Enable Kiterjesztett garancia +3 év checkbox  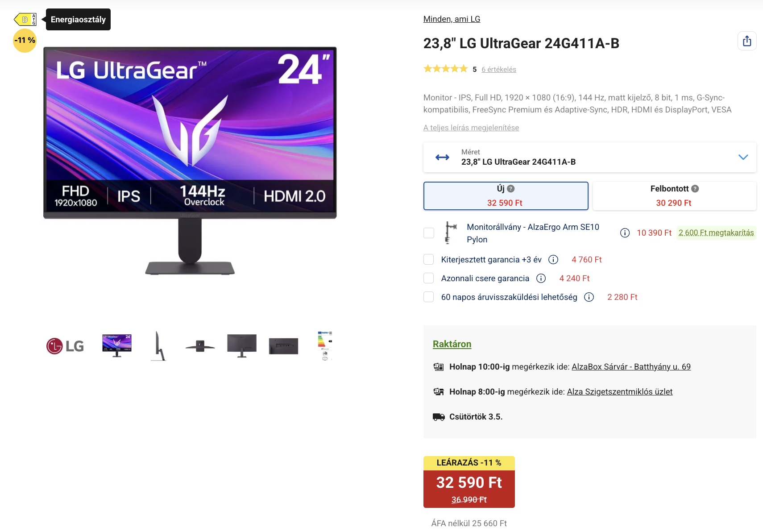pyautogui.click(x=429, y=260)
